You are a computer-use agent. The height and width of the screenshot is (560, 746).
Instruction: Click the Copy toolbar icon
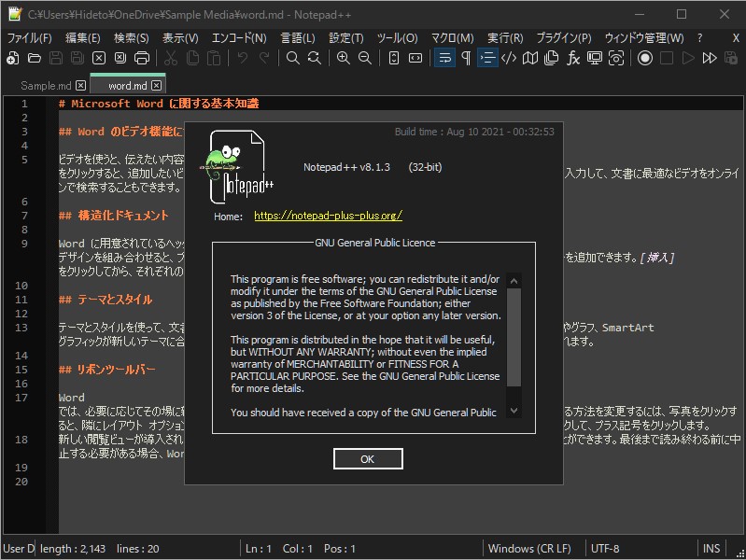192,58
